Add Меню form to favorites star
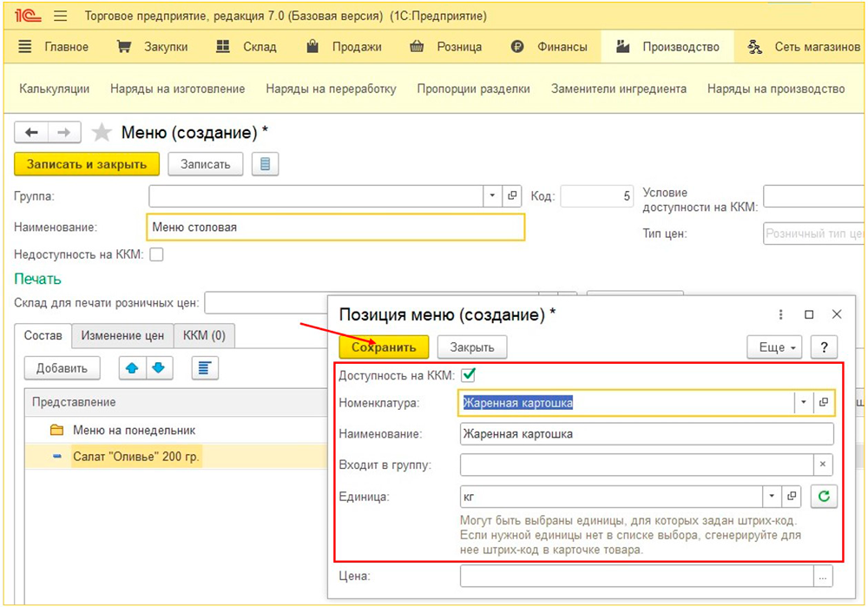 pos(102,133)
